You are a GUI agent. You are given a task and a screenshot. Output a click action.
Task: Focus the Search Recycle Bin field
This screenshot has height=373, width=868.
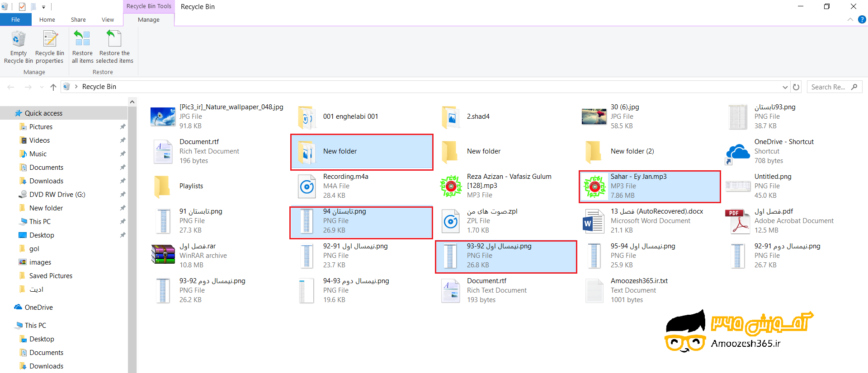835,87
